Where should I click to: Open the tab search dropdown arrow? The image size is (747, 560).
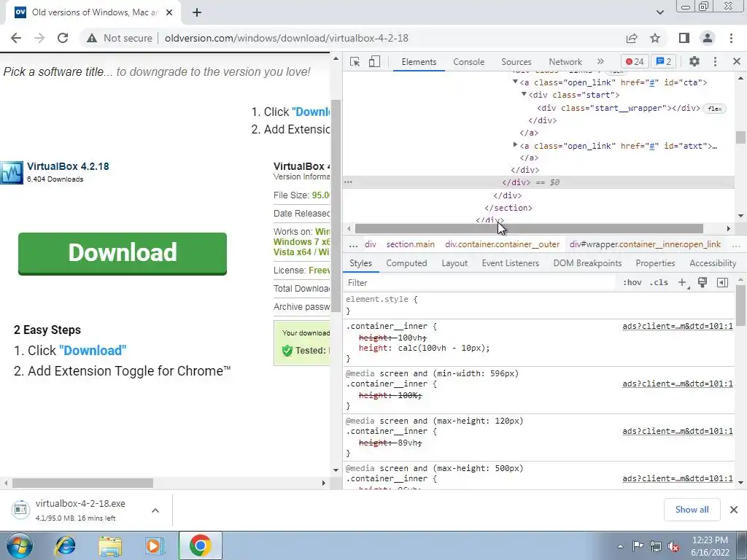coord(659,12)
